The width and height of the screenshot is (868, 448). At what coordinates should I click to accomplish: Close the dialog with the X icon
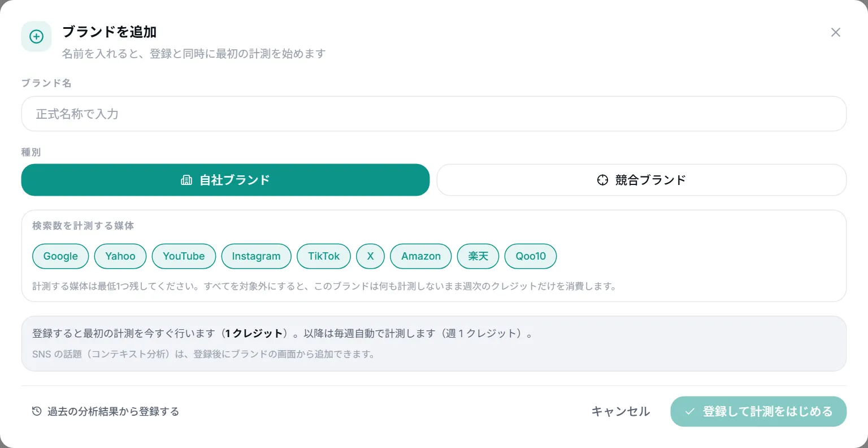[836, 32]
